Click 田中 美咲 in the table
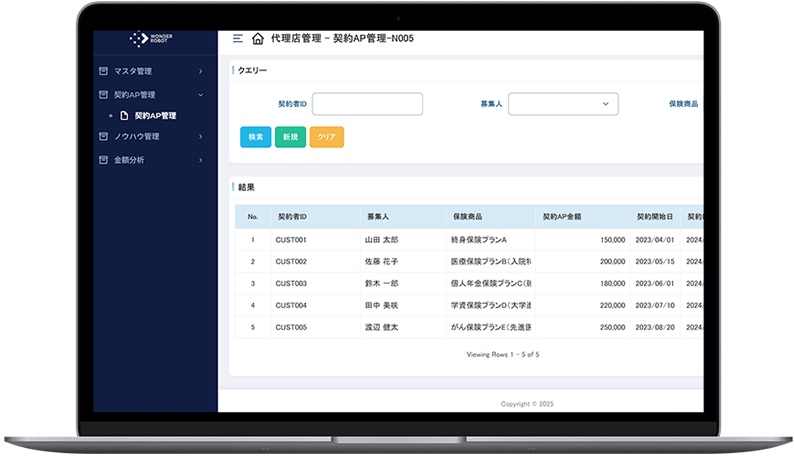Viewport: 794px width, 459px height. point(381,305)
